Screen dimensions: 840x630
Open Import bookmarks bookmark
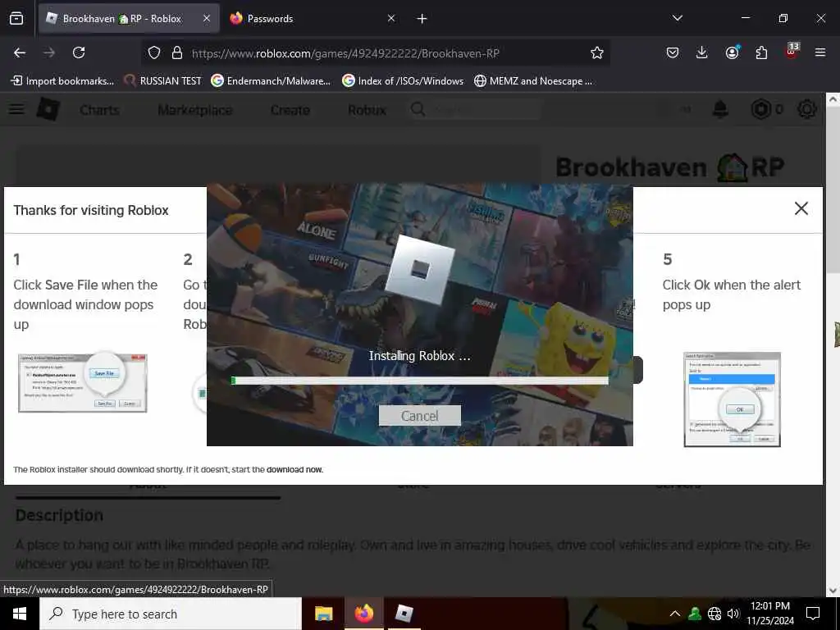click(62, 81)
